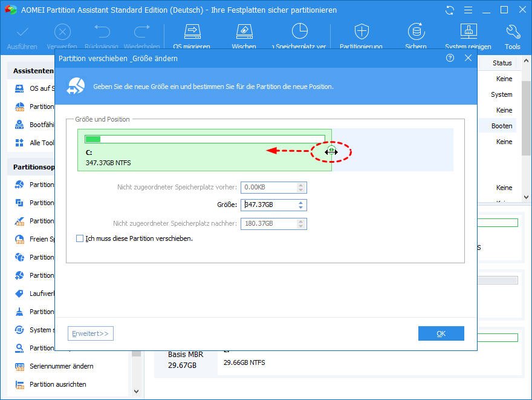The height and width of the screenshot is (400, 532).
Task: Click the Freien Speicherplatz sidebar icon
Action: pyautogui.click(x=19, y=239)
